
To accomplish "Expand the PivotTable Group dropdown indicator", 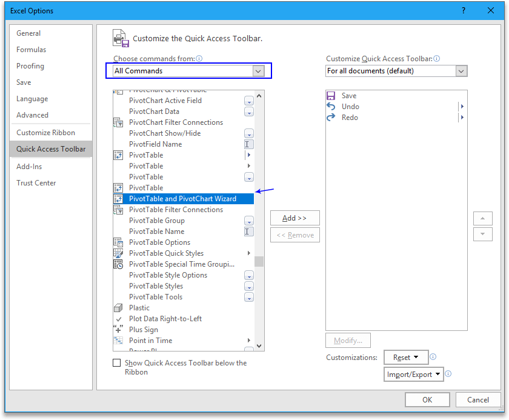I will coord(248,221).
